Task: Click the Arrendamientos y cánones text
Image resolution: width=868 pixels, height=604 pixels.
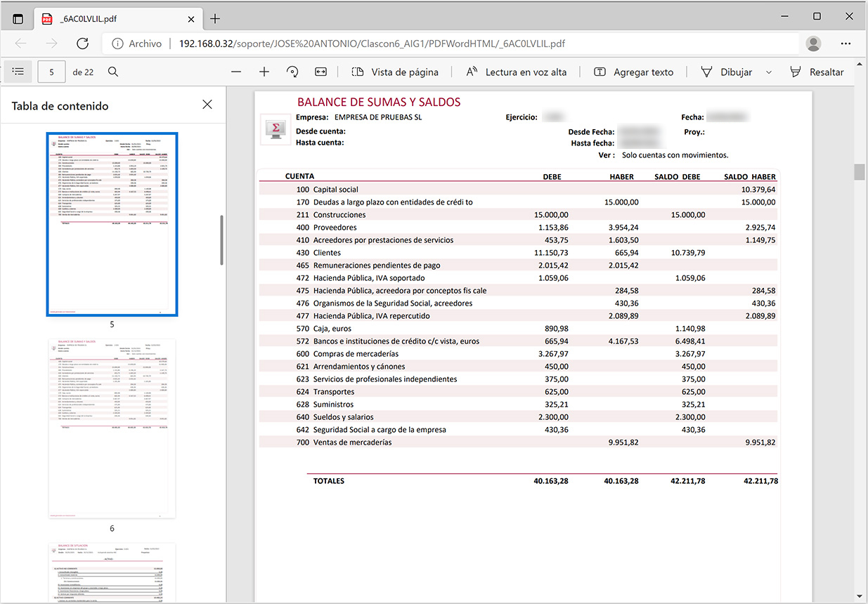Action: [x=359, y=367]
